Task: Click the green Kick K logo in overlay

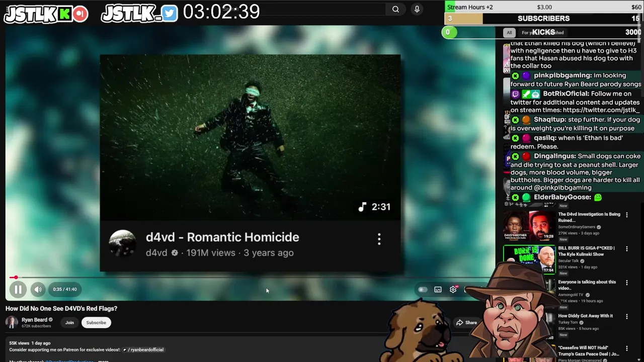Action: [65, 14]
